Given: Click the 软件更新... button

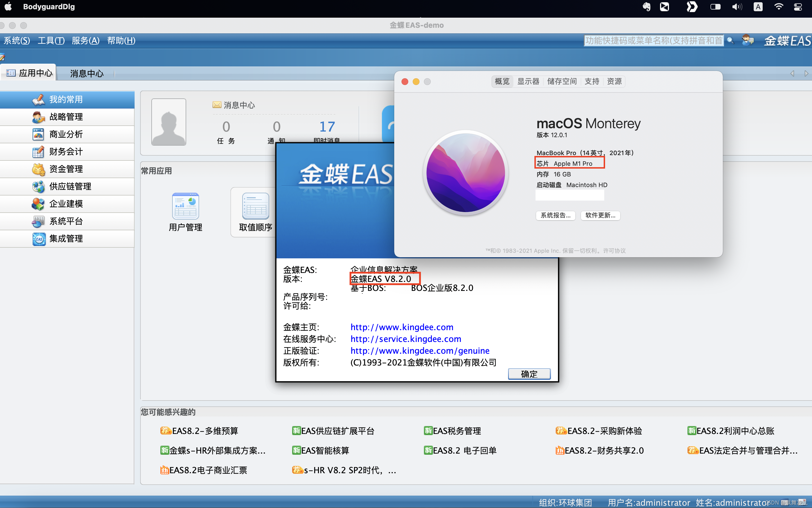Looking at the screenshot, I should pyautogui.click(x=600, y=215).
